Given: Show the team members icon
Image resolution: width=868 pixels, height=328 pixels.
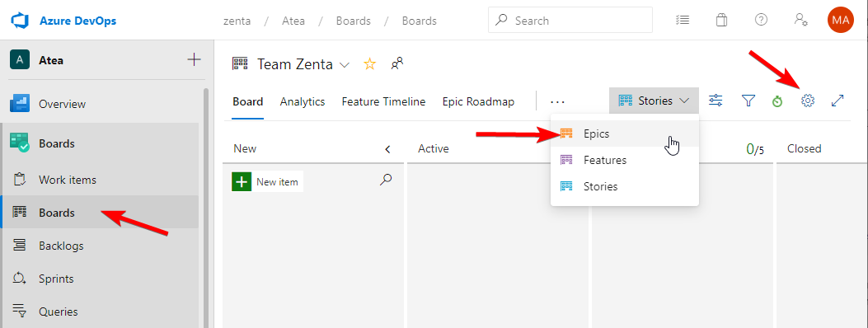Looking at the screenshot, I should 397,63.
